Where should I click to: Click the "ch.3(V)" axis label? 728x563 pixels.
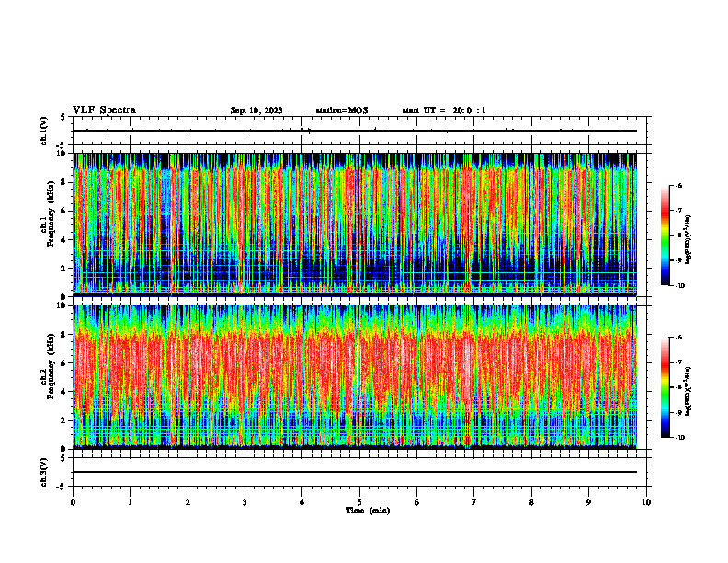click(44, 472)
